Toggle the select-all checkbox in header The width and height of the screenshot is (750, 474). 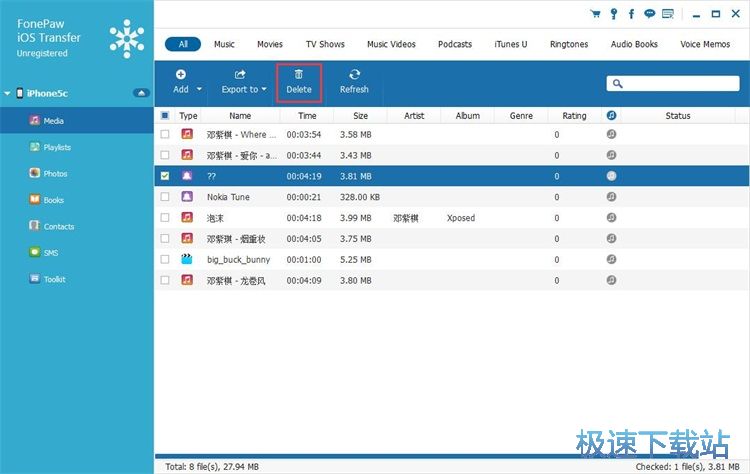165,115
